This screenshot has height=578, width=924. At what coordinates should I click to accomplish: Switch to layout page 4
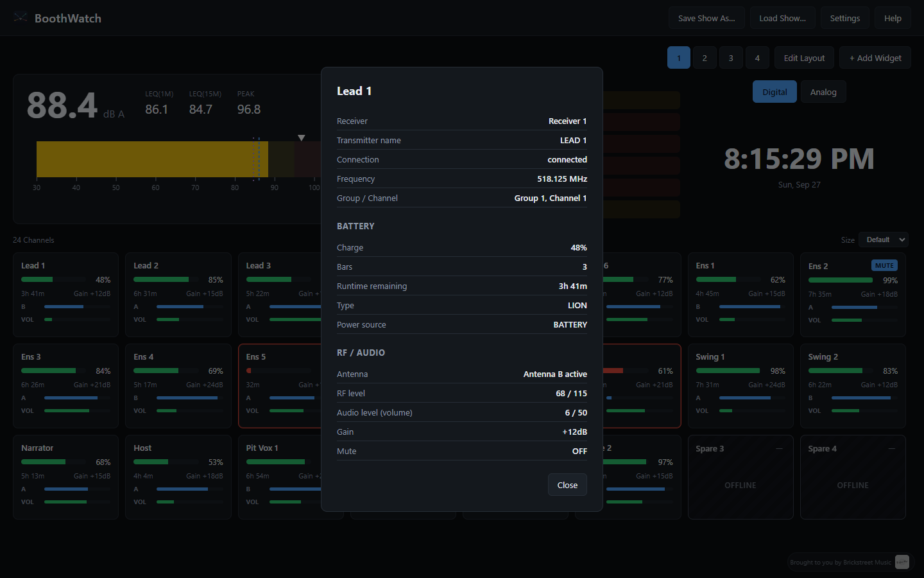[x=757, y=58]
